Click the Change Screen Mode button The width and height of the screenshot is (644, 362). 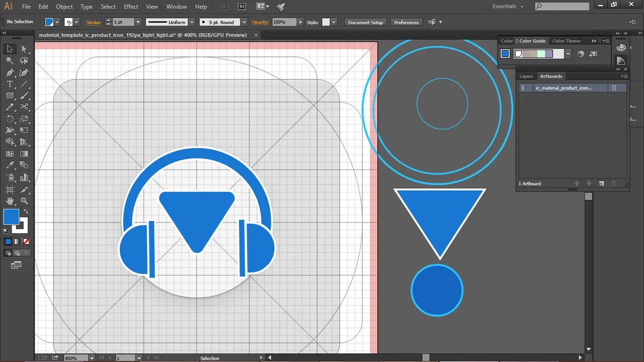(17, 264)
